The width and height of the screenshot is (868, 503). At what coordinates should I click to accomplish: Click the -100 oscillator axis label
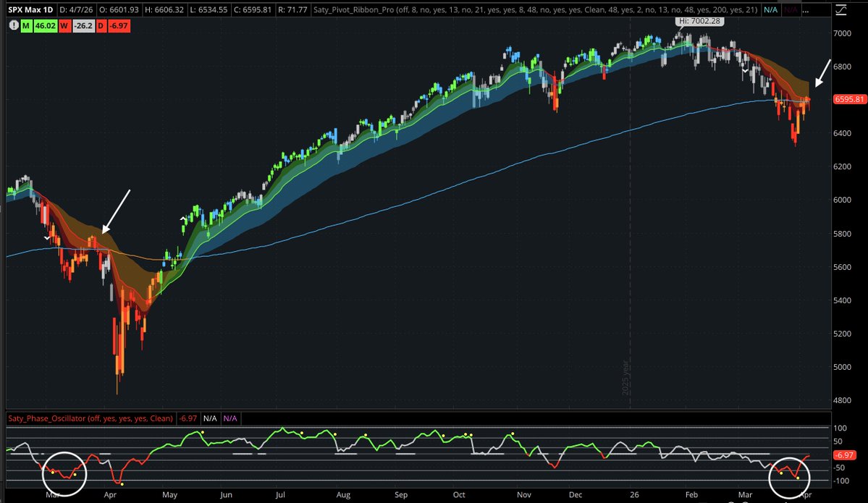coord(841,481)
